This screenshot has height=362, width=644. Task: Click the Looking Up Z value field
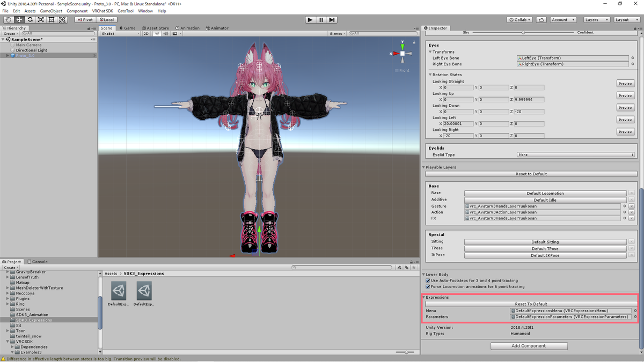(529, 100)
